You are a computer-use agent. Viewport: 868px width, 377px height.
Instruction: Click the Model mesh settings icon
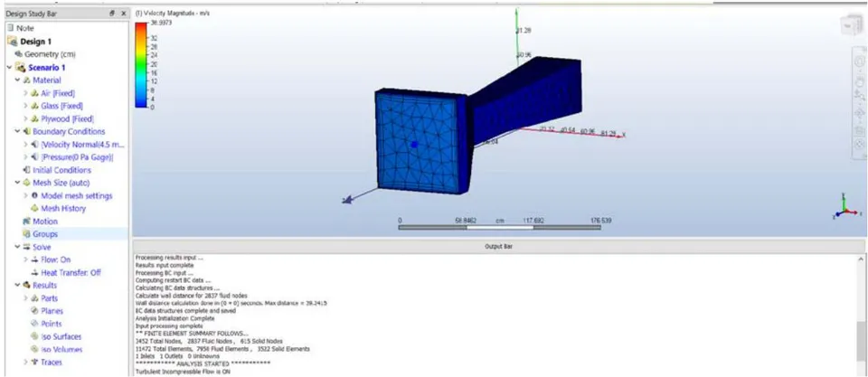[x=35, y=196]
